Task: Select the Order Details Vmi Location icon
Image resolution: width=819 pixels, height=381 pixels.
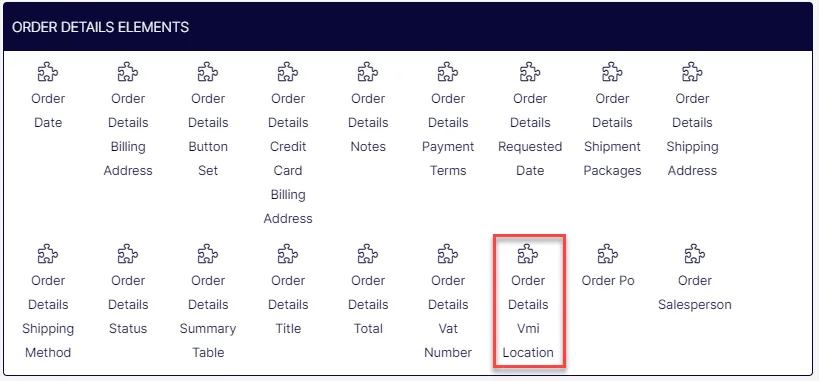Action: point(528,254)
